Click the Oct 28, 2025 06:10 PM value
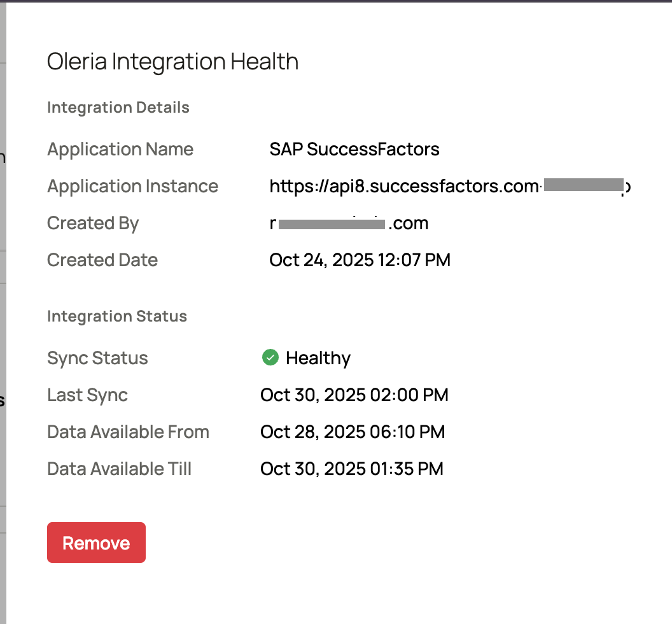Screen dimensions: 672x624 click(x=353, y=432)
